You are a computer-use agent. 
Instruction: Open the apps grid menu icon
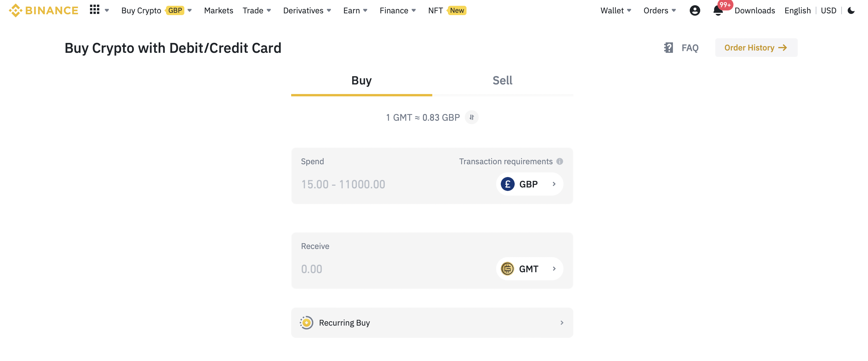click(x=95, y=10)
